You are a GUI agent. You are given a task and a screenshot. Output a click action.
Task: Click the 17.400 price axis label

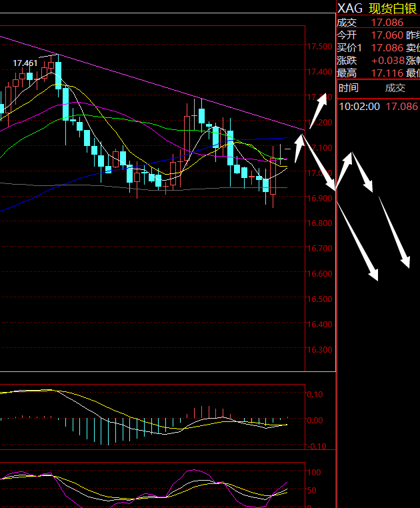319,72
